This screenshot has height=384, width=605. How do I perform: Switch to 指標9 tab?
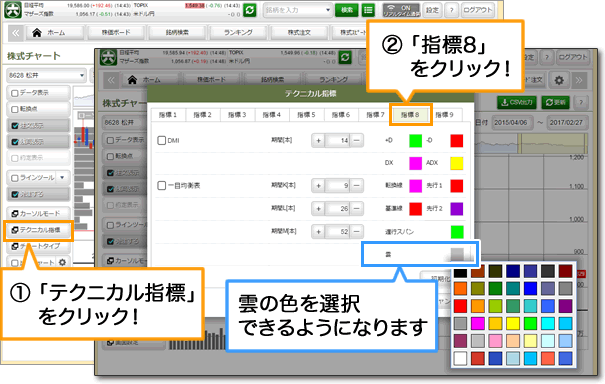pos(444,115)
